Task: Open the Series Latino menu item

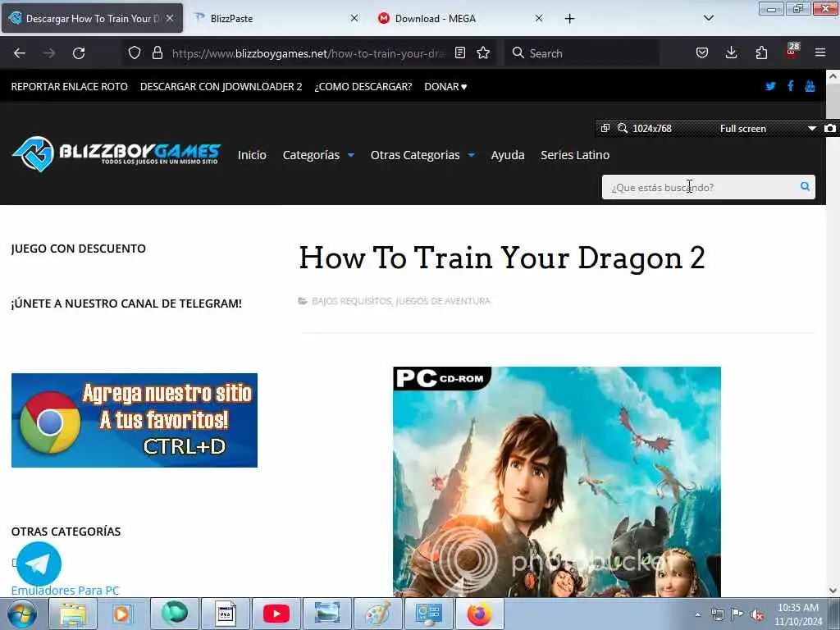Action: pos(575,155)
